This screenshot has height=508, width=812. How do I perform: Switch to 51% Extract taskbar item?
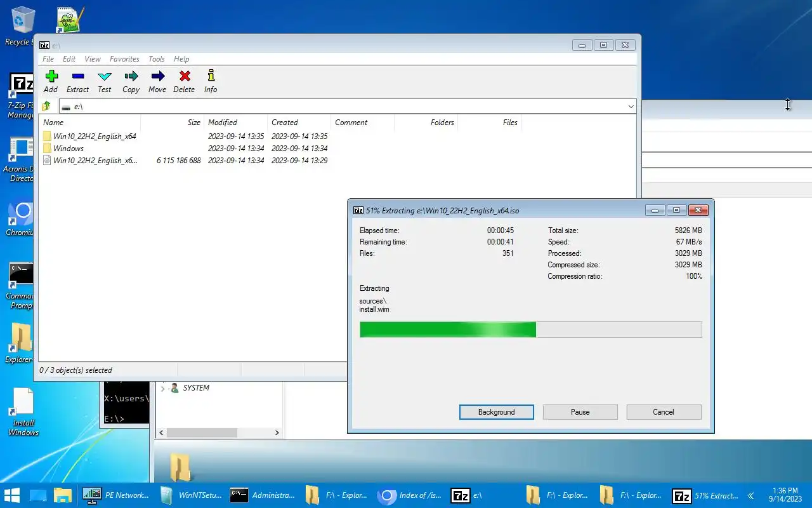coord(706,495)
